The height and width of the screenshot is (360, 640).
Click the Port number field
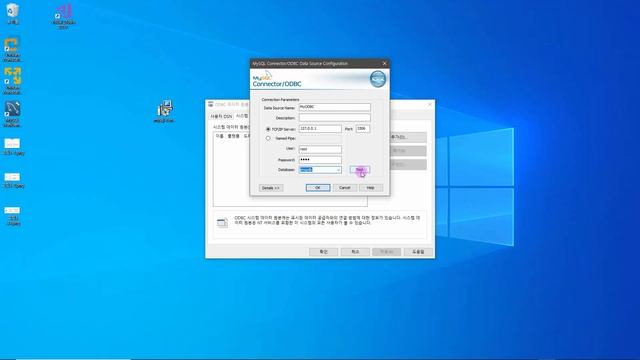click(x=363, y=129)
